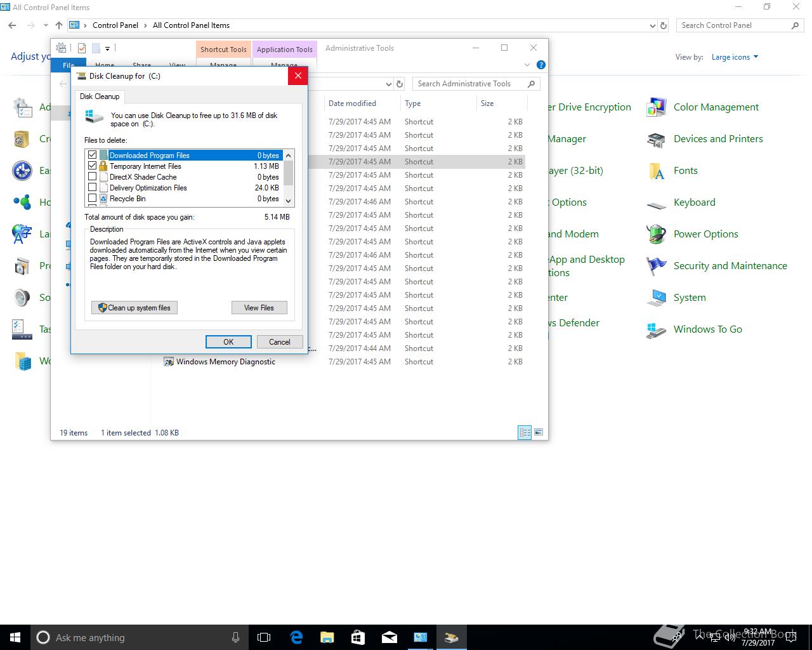Navigate back in Control Panel window
This screenshot has width=812, height=650.
click(x=13, y=25)
